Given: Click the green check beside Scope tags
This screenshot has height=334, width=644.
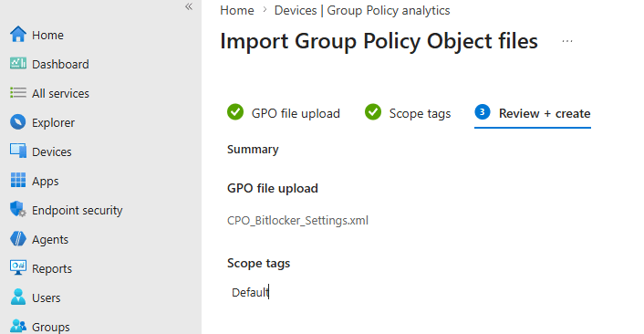Looking at the screenshot, I should click(x=373, y=111).
